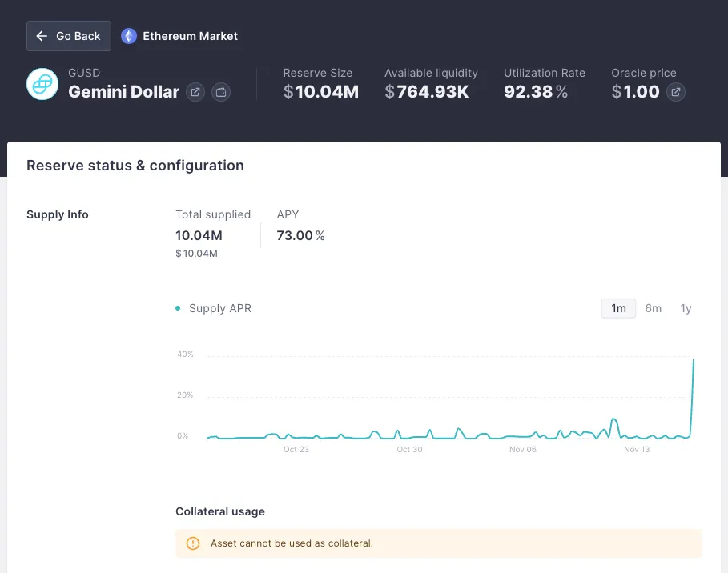Screen dimensions: 728x573
Task: Click the Available liquidity value $764.93K
Action: pos(427,92)
